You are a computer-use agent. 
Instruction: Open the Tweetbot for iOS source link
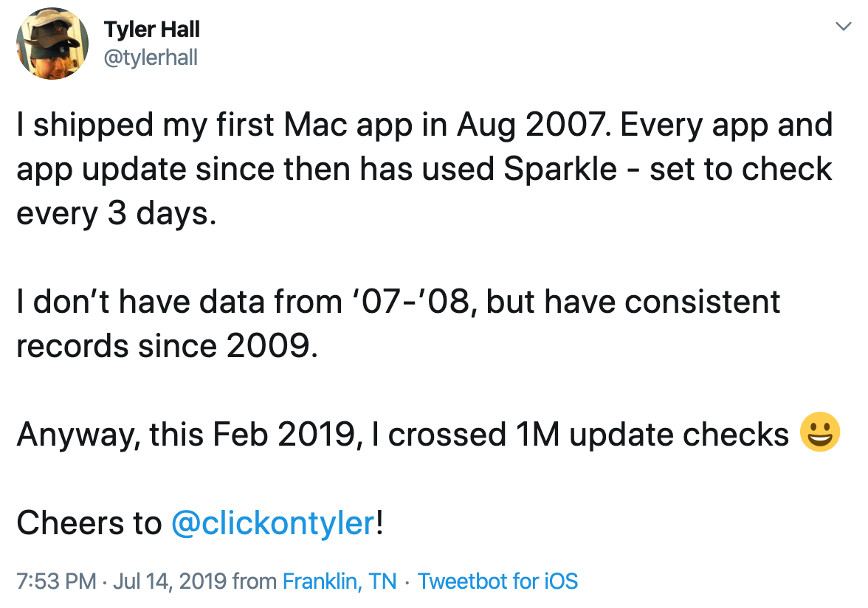click(x=497, y=581)
